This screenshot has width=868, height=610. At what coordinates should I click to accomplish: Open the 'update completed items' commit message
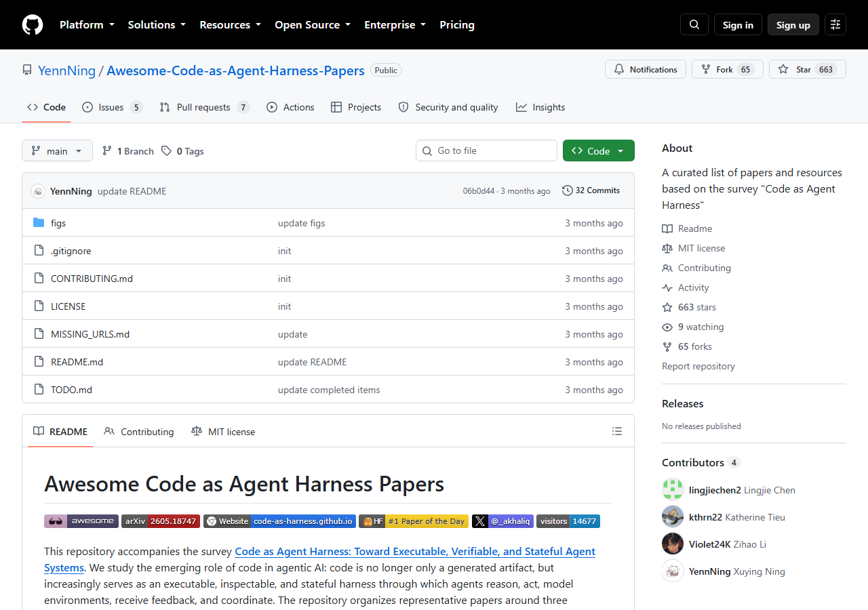(x=329, y=390)
